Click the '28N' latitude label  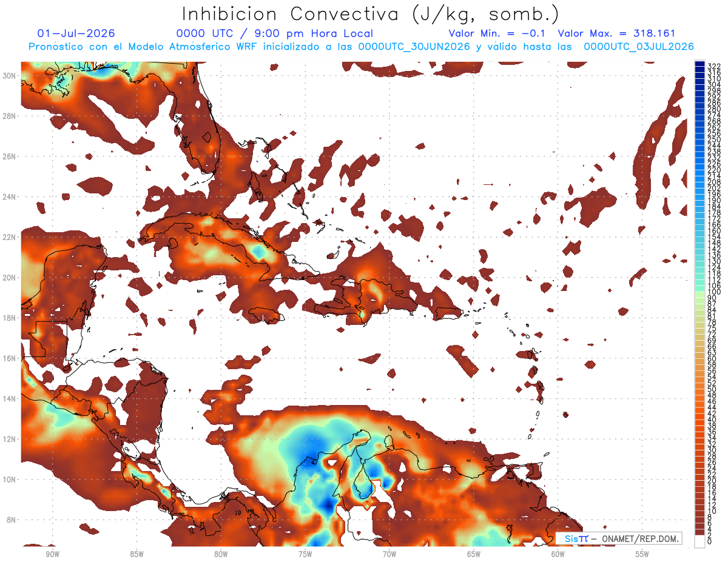pos(10,116)
